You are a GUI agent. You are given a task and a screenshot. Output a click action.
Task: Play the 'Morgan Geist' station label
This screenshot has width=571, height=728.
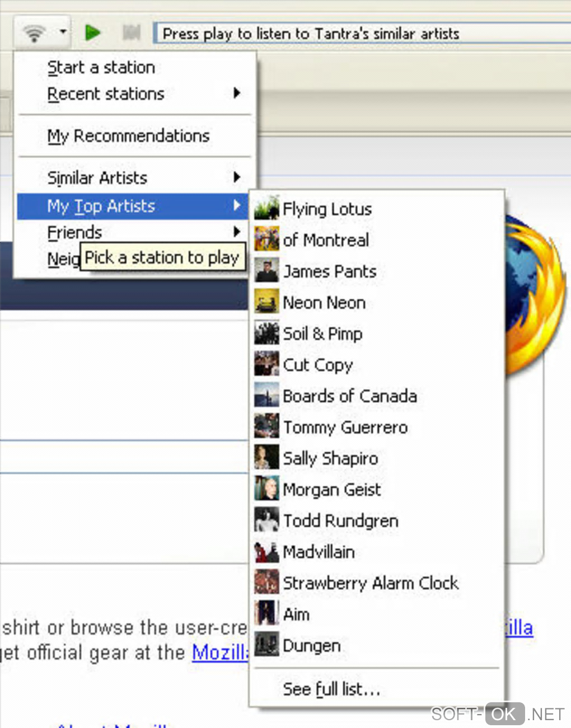[x=332, y=490]
